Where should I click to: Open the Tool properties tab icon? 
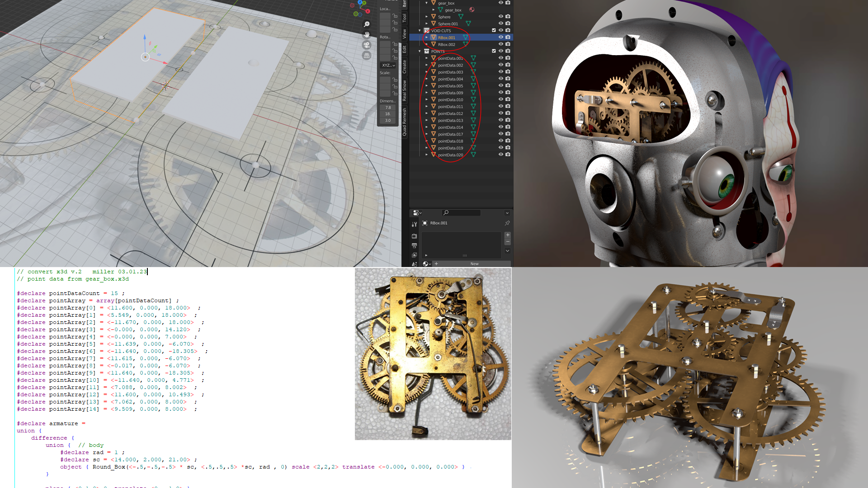tap(414, 224)
